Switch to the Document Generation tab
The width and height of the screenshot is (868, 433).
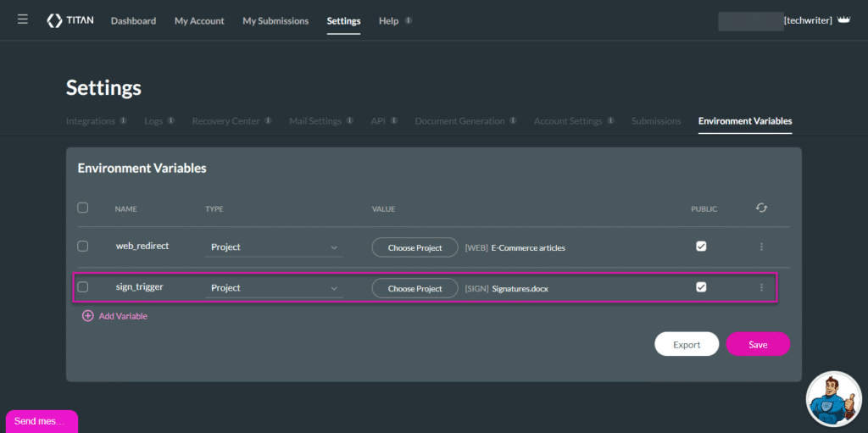(x=459, y=121)
